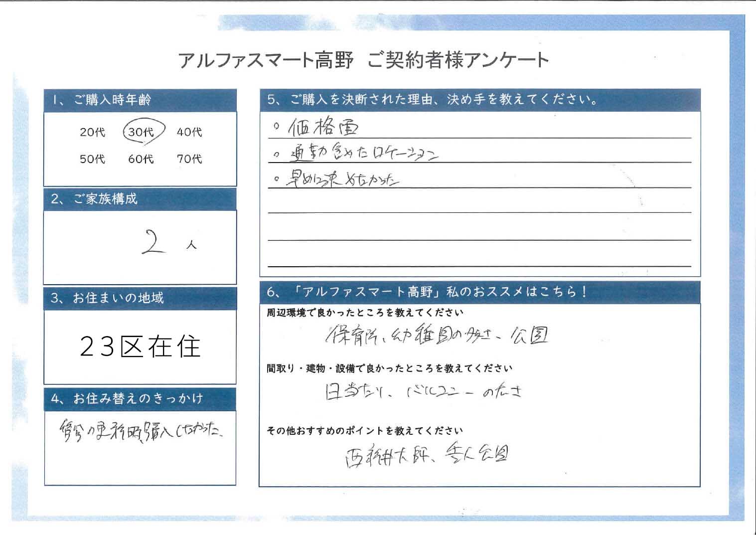Click the header 1、ご購入時年齢

tap(140, 100)
